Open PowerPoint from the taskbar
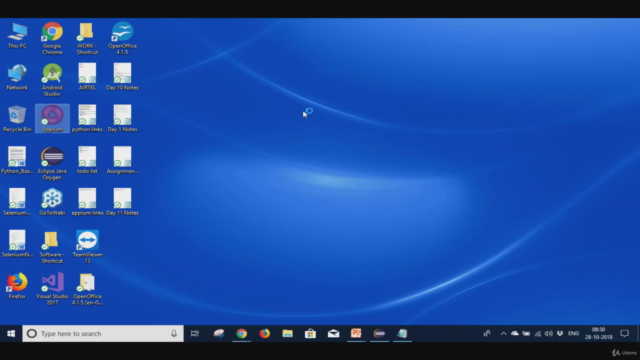This screenshot has height=360, width=640. pyautogui.click(x=356, y=333)
